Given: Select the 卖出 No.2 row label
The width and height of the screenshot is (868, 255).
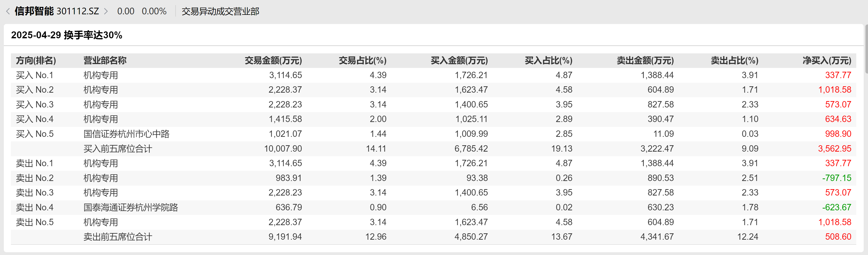Looking at the screenshot, I should pyautogui.click(x=35, y=178).
